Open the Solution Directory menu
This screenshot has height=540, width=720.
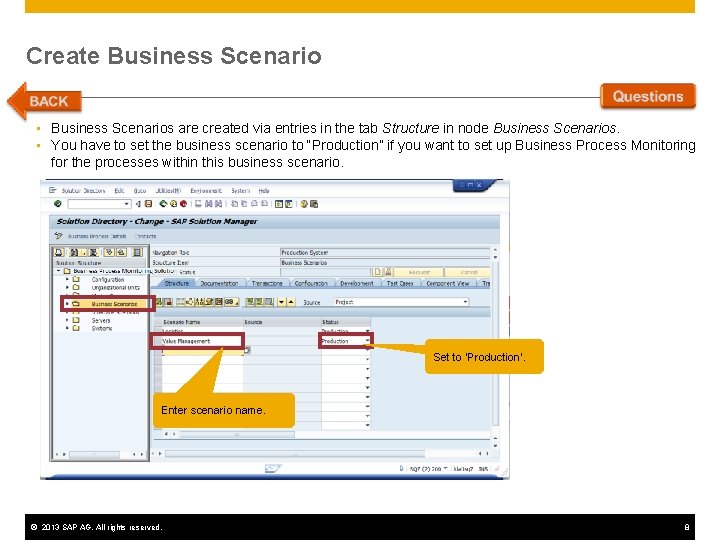coord(83,191)
